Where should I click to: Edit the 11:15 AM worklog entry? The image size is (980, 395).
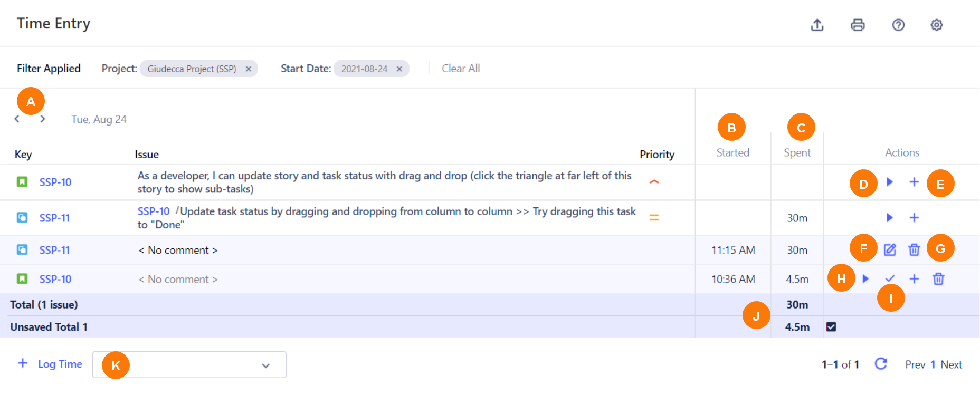890,249
